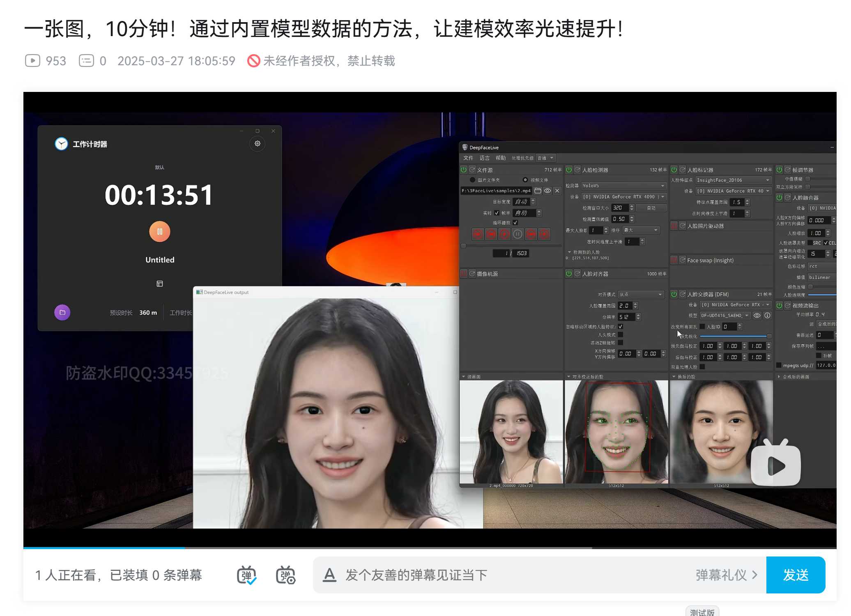This screenshot has width=851, height=616.
Task: Open the 处理优先级 priority dropdown
Action: tap(546, 158)
